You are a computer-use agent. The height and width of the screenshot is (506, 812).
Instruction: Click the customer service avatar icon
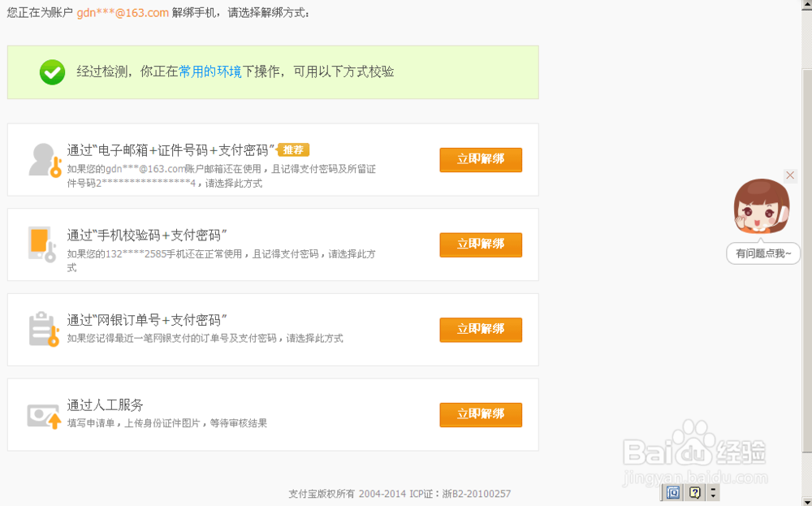(762, 206)
